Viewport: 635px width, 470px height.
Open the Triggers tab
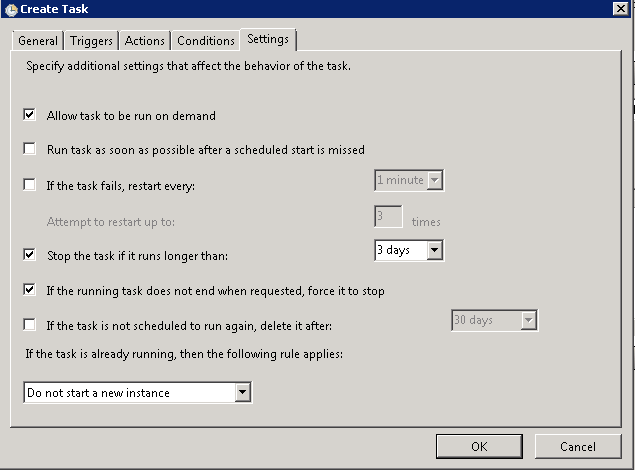pos(92,41)
